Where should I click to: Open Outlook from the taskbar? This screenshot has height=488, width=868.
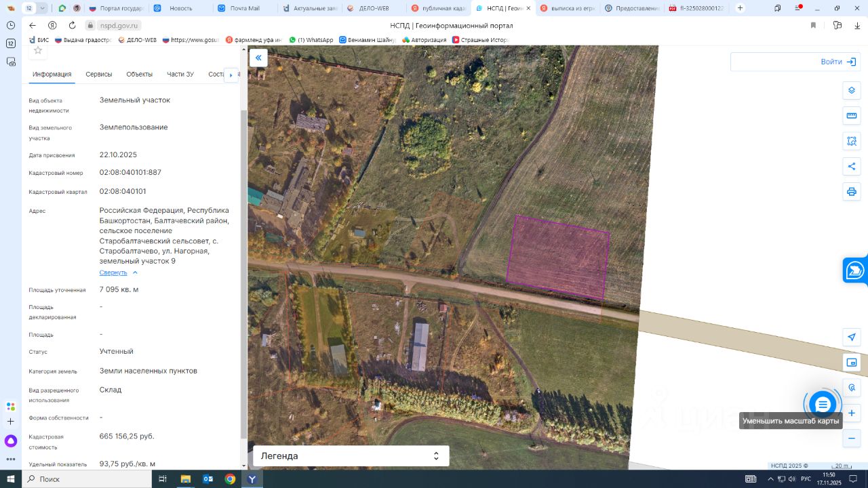pos(208,479)
